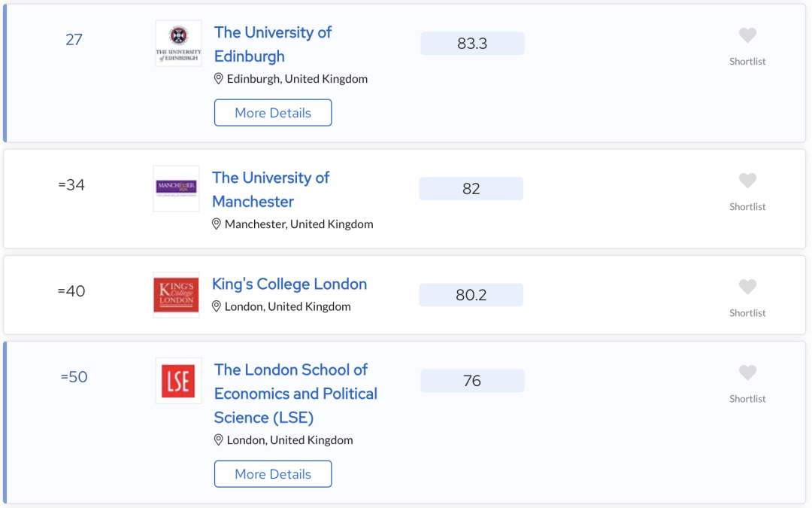This screenshot has height=508, width=812.
Task: Click location pin next to Edinburgh, United Kingdom
Action: 219,79
